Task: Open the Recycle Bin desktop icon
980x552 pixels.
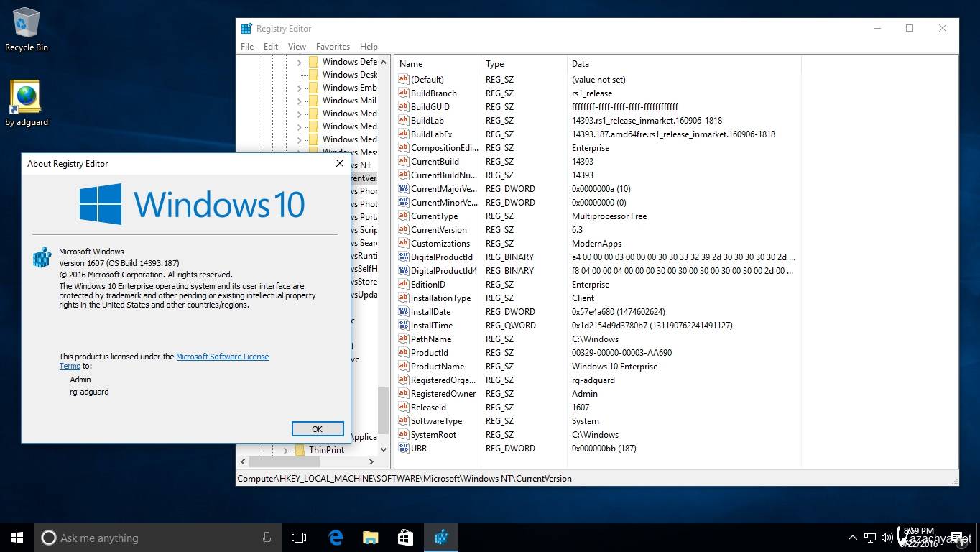Action: 26,29
